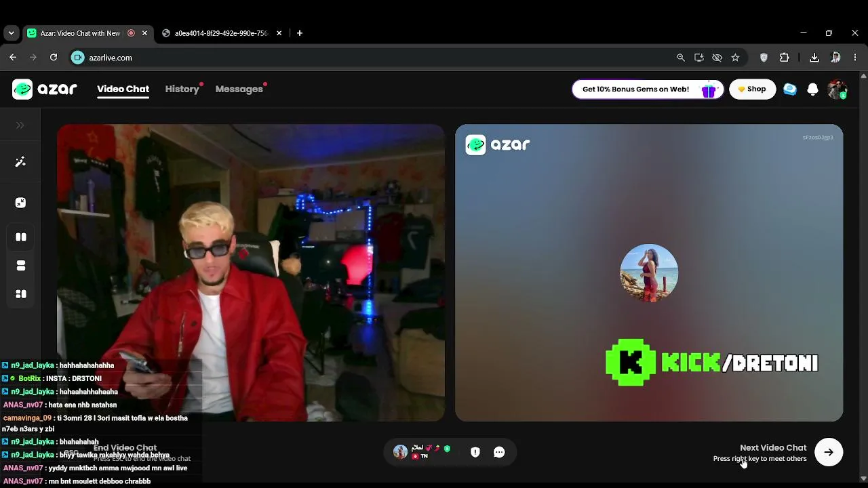868x488 pixels.
Task: Click the shrink video view icon
Action: (20, 203)
